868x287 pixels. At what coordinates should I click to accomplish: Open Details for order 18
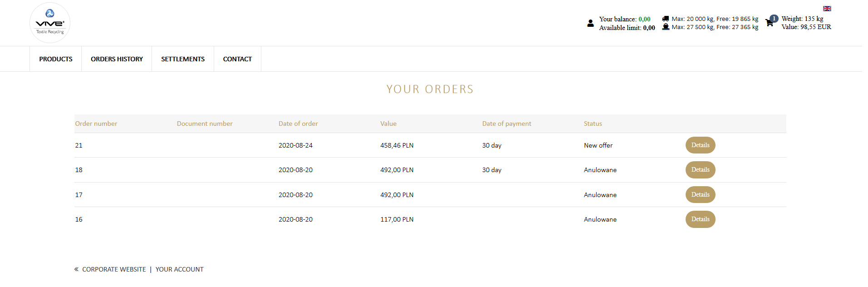point(700,170)
